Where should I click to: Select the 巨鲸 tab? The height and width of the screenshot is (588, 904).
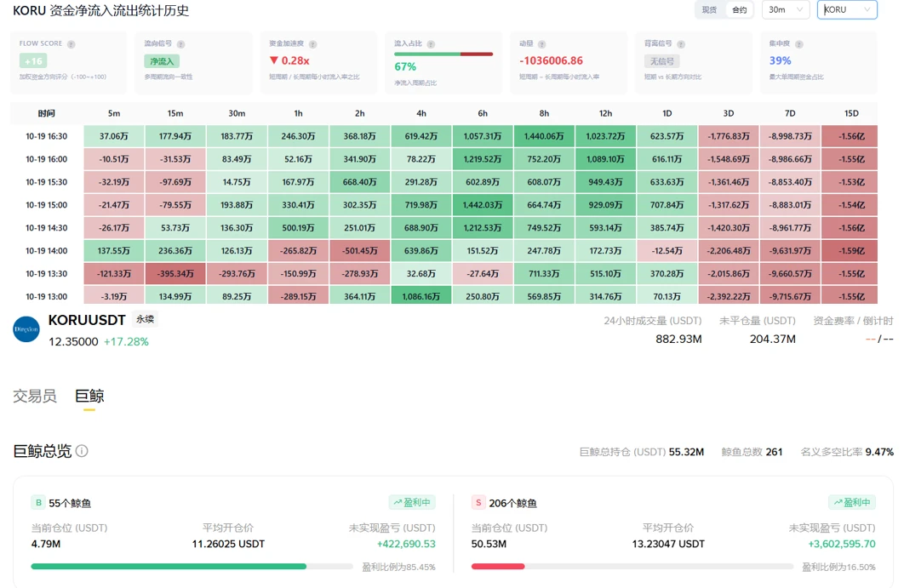tap(89, 396)
